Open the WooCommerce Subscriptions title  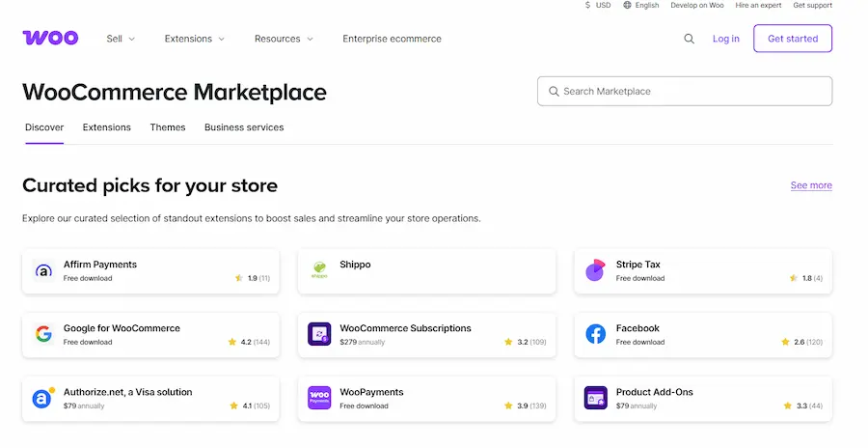(x=405, y=328)
